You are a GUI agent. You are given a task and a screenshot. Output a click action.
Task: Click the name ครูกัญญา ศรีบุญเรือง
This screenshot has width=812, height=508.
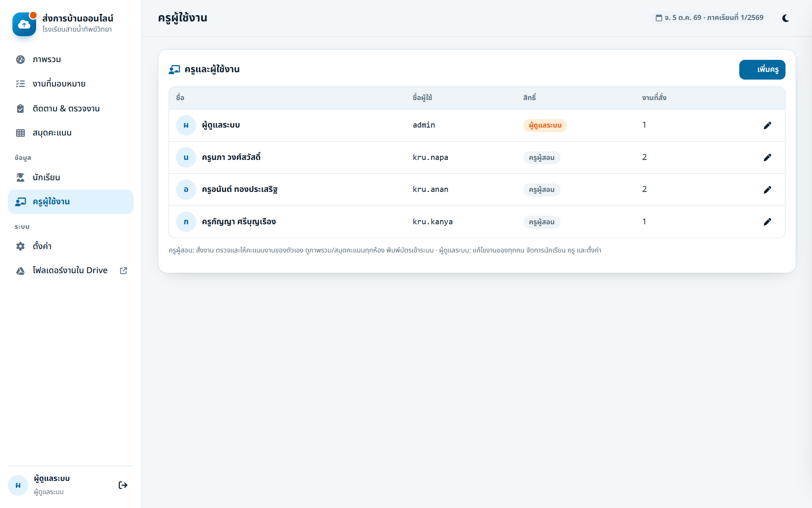coord(239,222)
